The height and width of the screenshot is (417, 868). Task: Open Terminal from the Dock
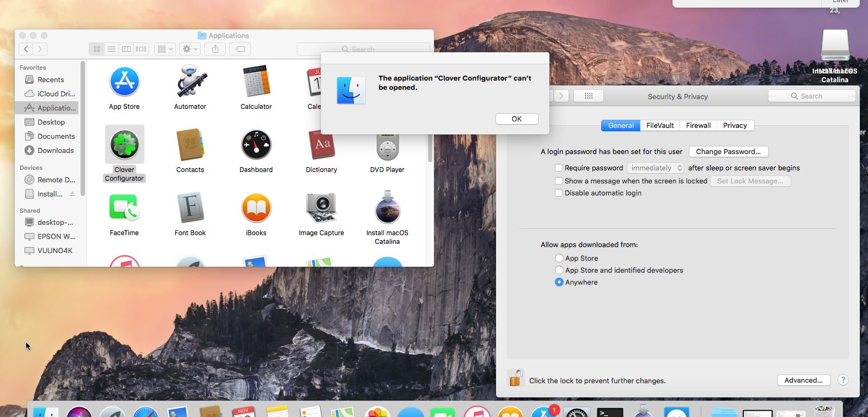(610, 412)
